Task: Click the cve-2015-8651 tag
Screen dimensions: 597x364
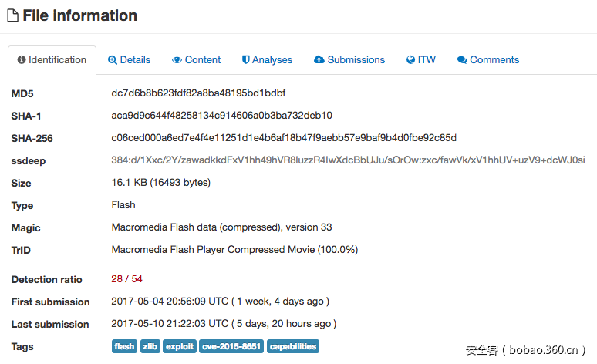Action: pos(231,347)
